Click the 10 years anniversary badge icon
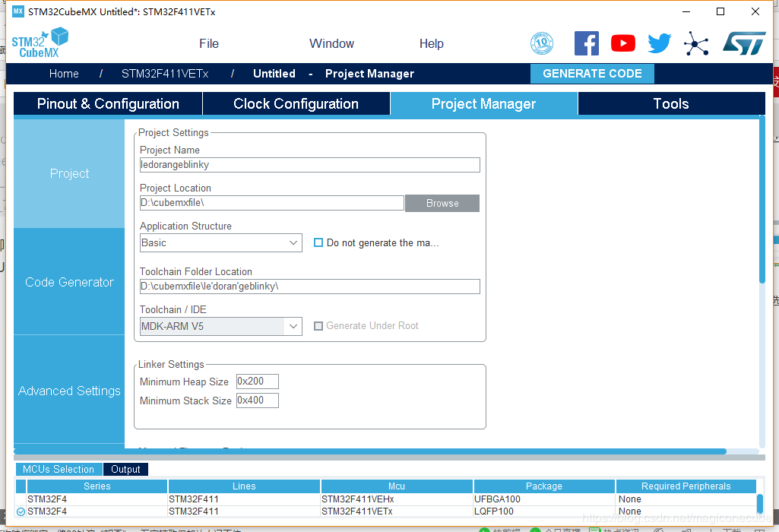 pos(542,43)
